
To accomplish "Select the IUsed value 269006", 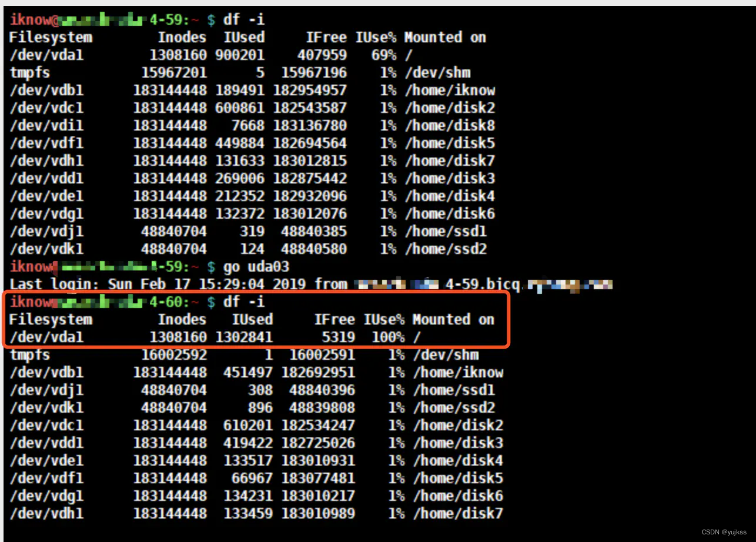I will [240, 179].
